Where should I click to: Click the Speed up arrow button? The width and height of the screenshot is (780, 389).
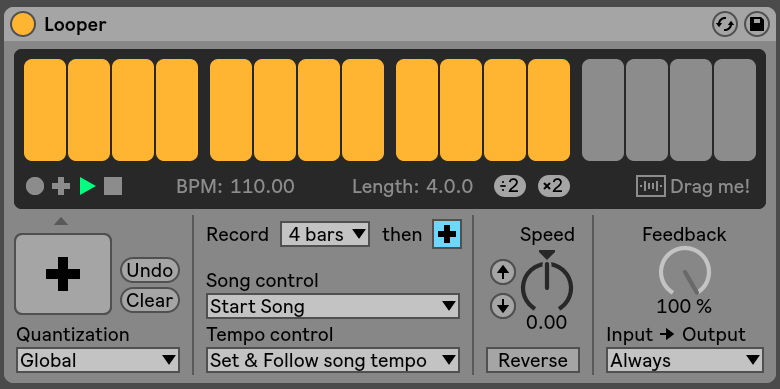point(503,272)
